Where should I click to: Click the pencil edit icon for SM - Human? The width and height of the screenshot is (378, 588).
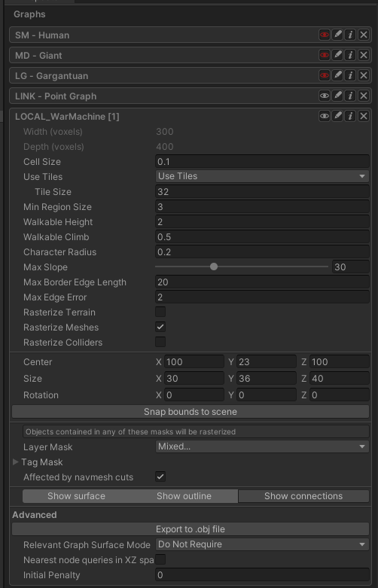pos(337,35)
